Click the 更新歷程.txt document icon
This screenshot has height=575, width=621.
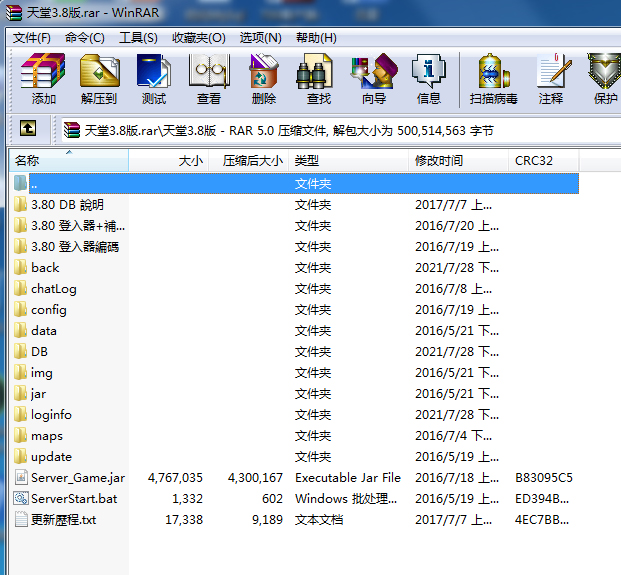click(21, 520)
